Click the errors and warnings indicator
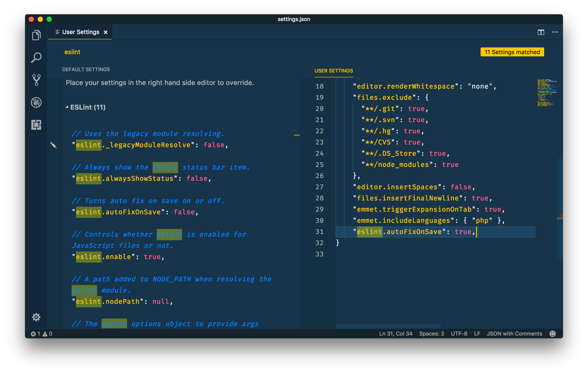The image size is (588, 374). click(x=42, y=334)
